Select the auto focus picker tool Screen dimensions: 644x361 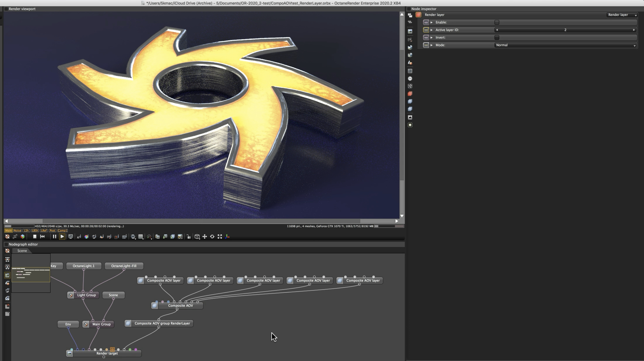[79, 237]
